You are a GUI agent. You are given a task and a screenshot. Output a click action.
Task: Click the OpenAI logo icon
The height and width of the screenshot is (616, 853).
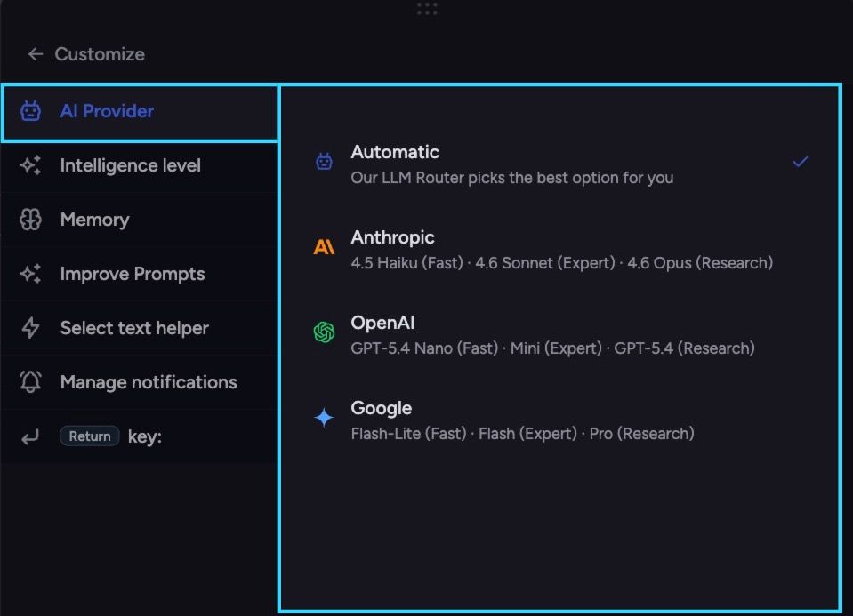(325, 332)
